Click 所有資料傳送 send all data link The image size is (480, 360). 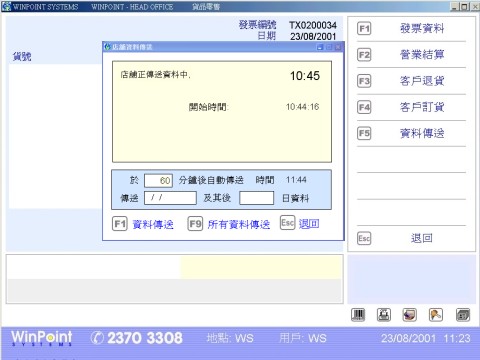pos(239,225)
